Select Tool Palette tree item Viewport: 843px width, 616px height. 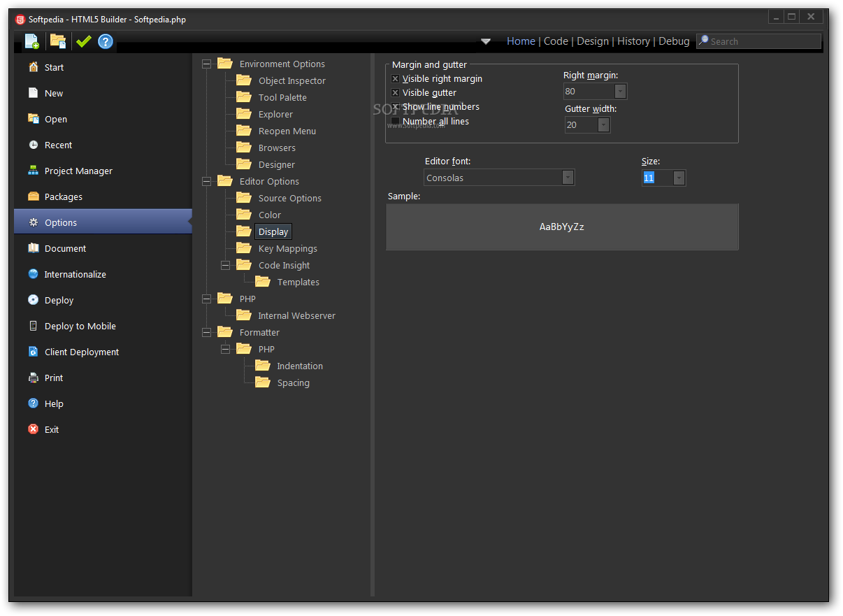click(x=282, y=97)
